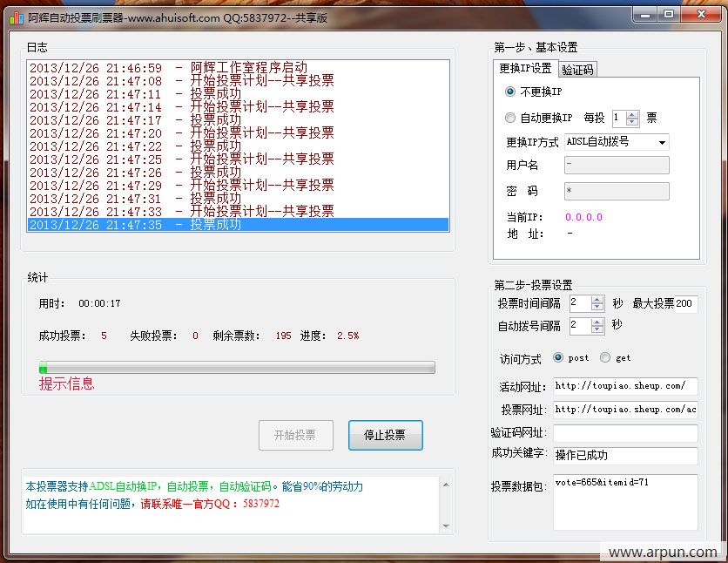Choose the get access method
Image resolution: width=728 pixels, height=563 pixels.
605,358
